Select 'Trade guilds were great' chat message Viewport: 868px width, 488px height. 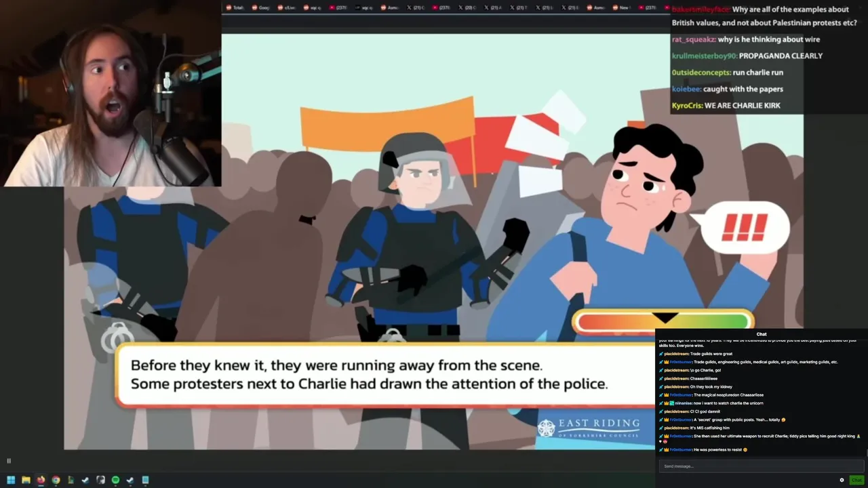[711, 354]
